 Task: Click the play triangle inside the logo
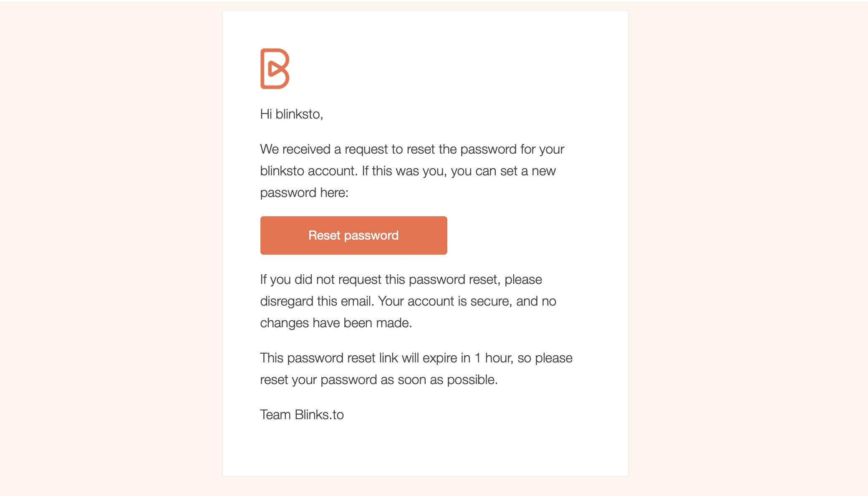(275, 68)
